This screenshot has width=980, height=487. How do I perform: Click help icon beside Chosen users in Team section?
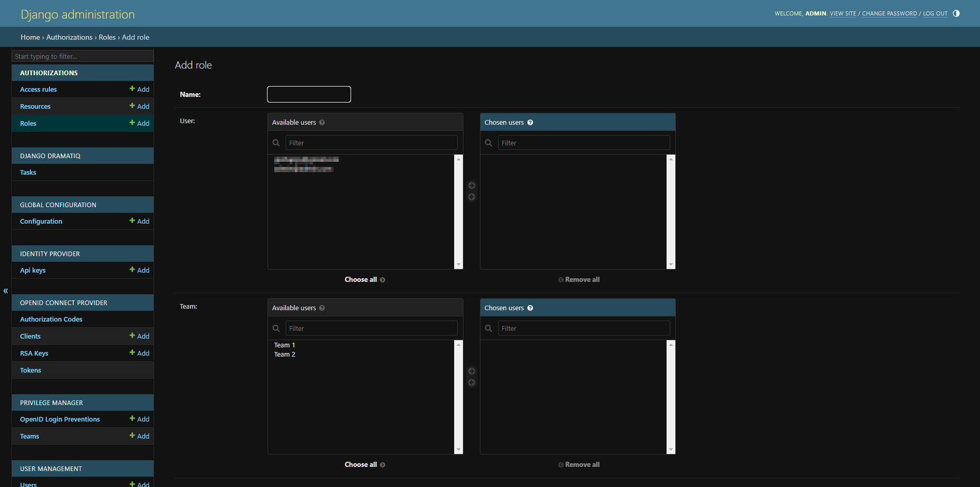click(x=530, y=308)
